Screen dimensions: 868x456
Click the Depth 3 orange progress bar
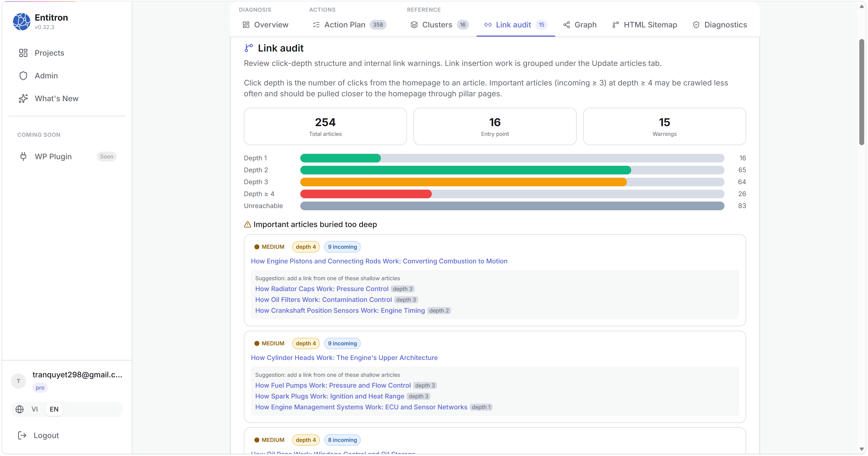tap(463, 182)
